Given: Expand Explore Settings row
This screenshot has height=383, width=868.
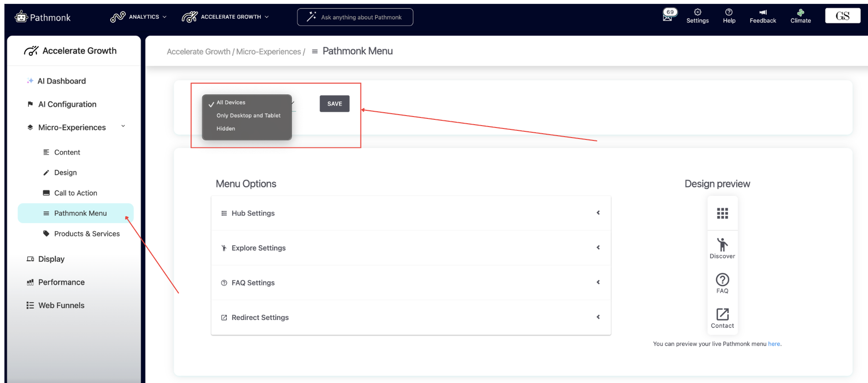Looking at the screenshot, I should pyautogui.click(x=411, y=248).
